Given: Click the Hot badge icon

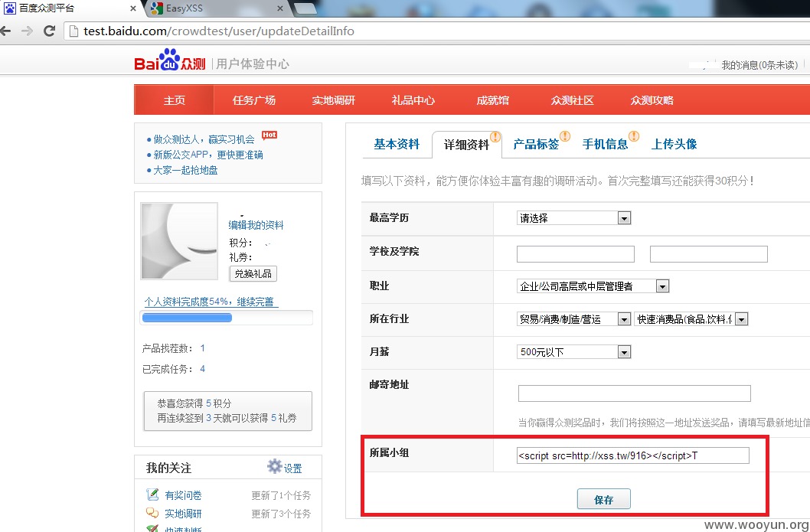Looking at the screenshot, I should coord(269,135).
